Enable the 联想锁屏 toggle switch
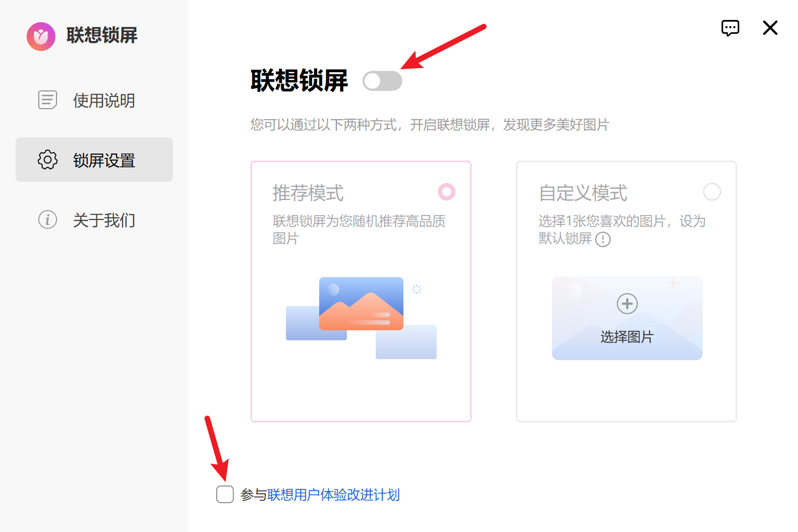This screenshot has width=798, height=532. (382, 81)
